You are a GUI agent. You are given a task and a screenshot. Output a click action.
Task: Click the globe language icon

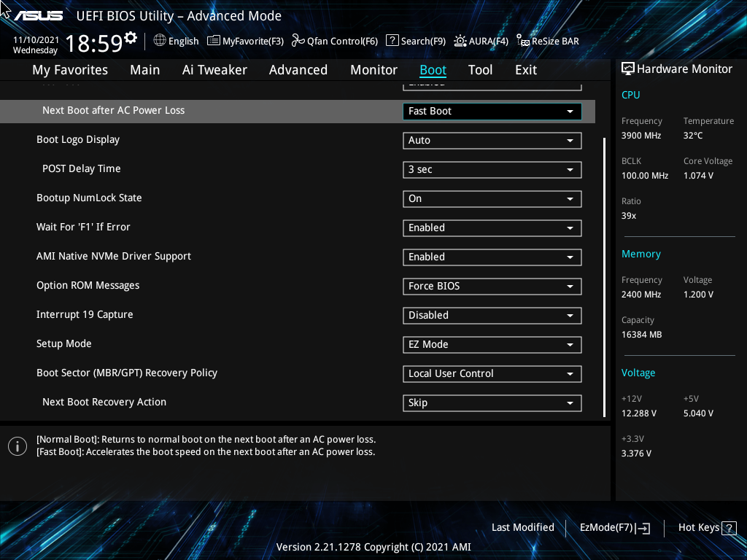pyautogui.click(x=160, y=41)
